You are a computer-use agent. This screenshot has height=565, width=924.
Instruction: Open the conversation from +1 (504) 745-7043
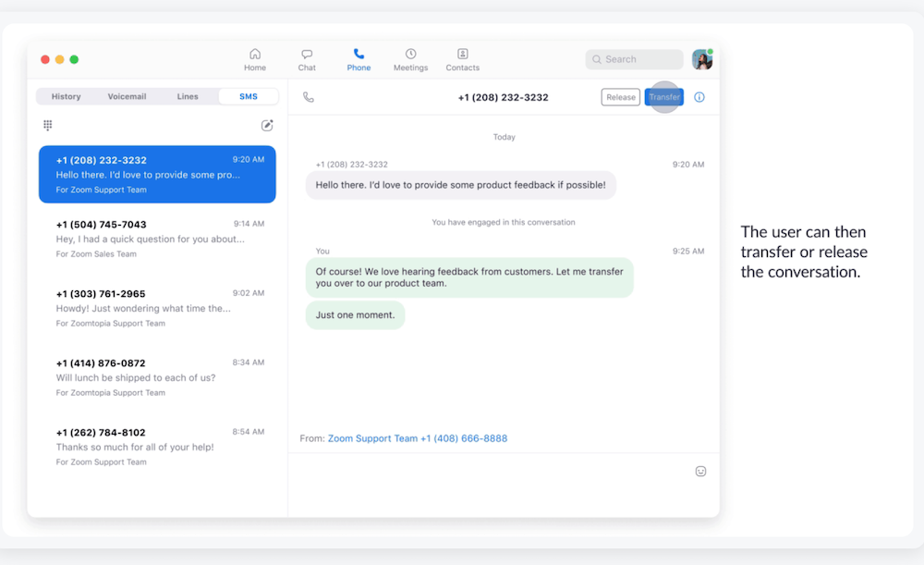[x=157, y=239]
